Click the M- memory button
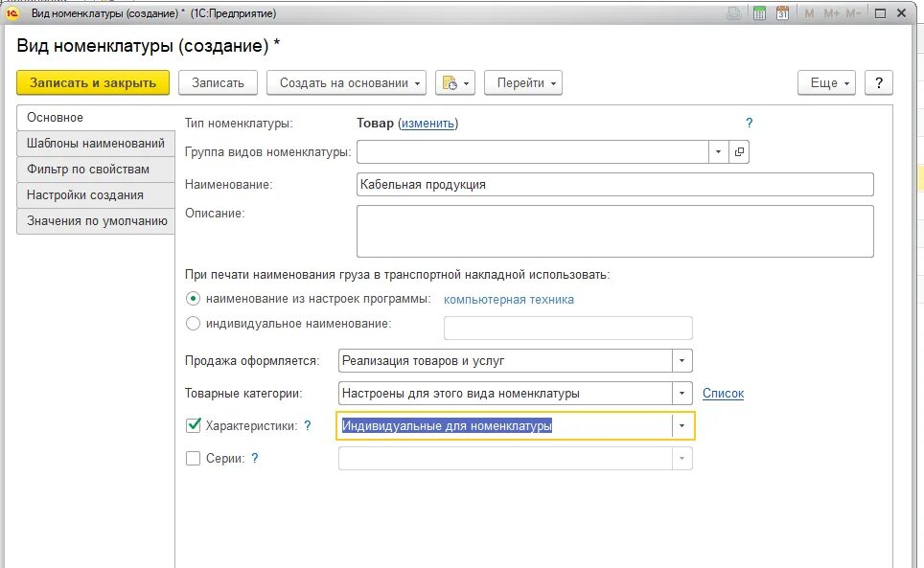This screenshot has height=568, width=924. coord(853,13)
